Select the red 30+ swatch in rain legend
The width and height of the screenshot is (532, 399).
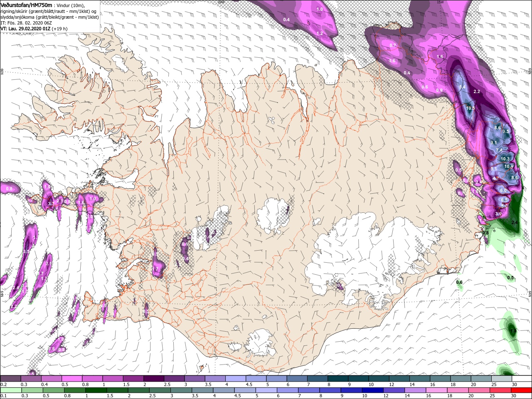(521, 390)
